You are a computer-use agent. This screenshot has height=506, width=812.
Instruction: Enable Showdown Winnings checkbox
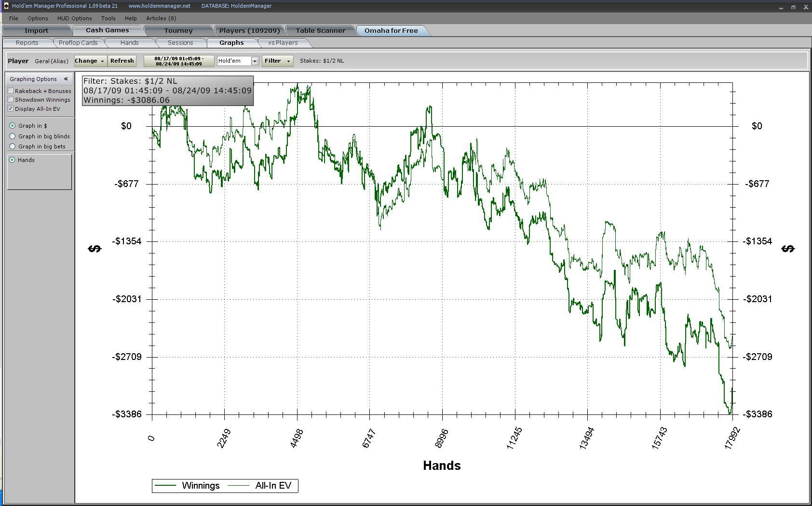click(11, 100)
